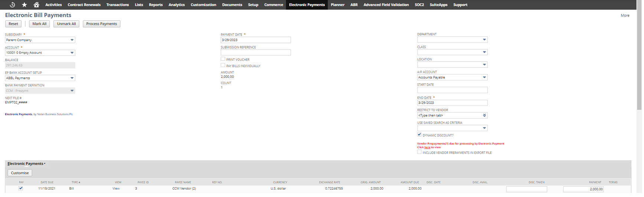The width and height of the screenshot is (644, 197).
Task: Enable the Print Voucher checkbox
Action: (x=223, y=59)
